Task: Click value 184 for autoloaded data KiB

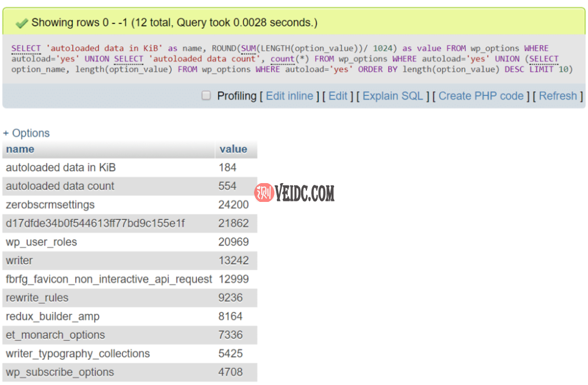Action: [228, 168]
